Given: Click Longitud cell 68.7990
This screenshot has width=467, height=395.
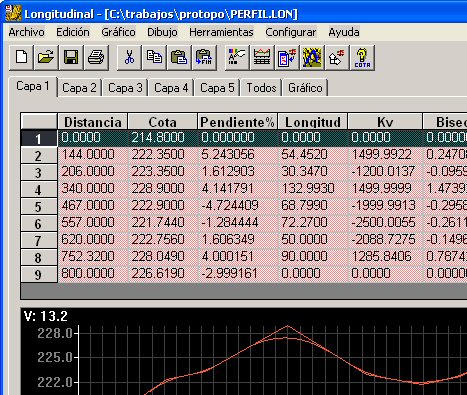Looking at the screenshot, I should click(313, 206).
